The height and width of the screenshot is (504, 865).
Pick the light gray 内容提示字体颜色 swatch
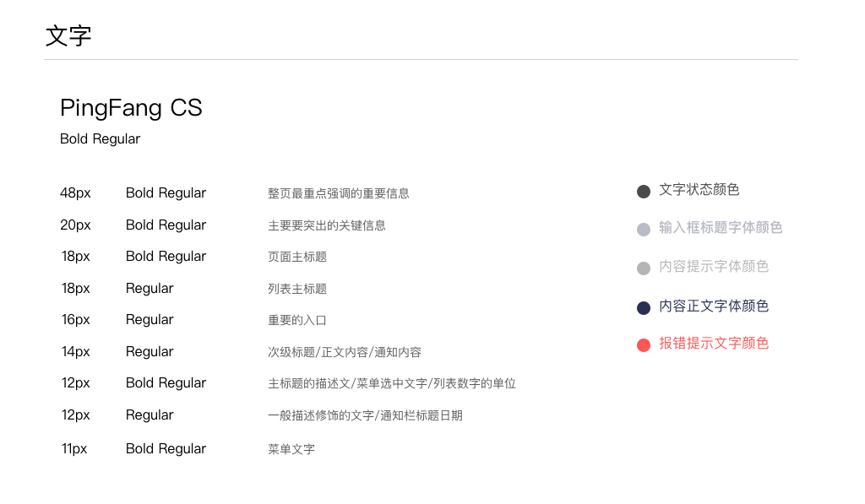tap(644, 268)
